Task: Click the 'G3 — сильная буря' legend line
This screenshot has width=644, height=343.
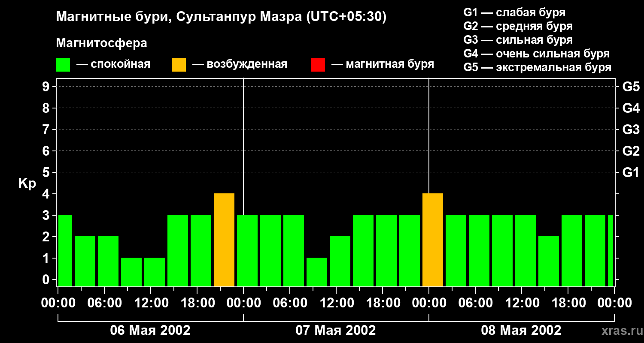Action: (518, 40)
